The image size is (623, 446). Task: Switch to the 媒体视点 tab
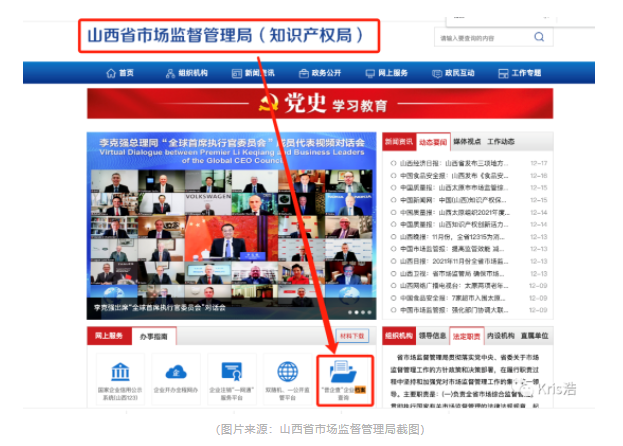point(468,142)
